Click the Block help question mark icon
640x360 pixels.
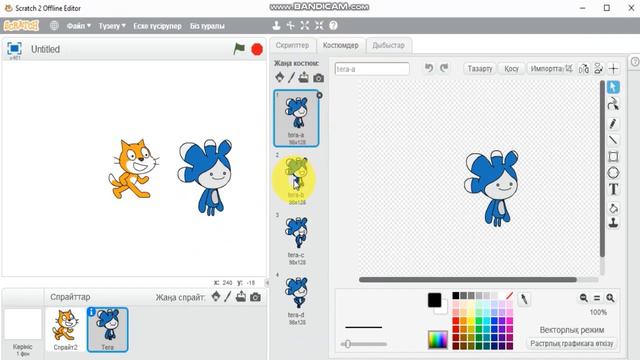333,25
